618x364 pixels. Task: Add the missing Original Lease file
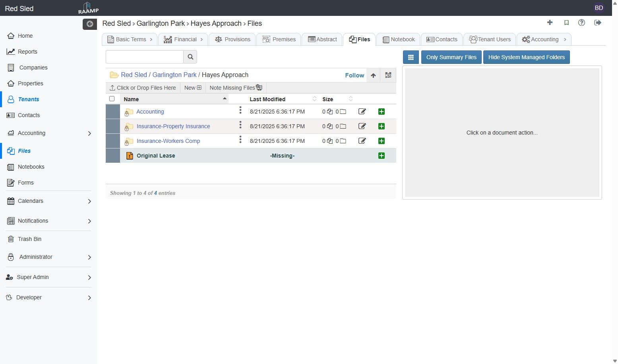pos(382,156)
